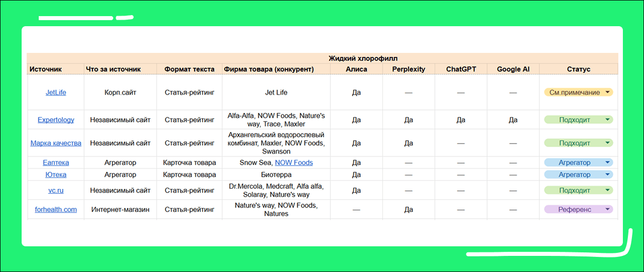Open the forhealth.com link
This screenshot has width=644, height=272.
tap(56, 210)
